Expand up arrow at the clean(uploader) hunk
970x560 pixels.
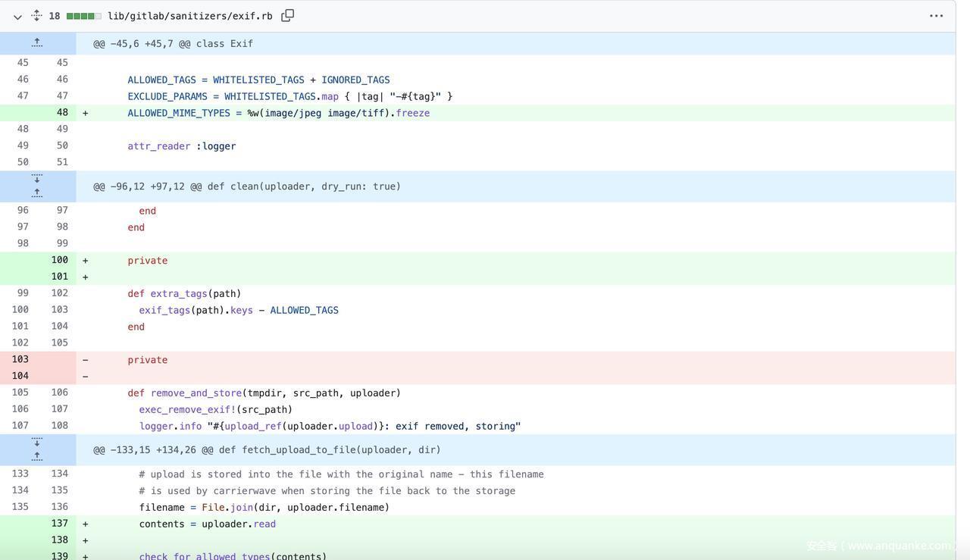click(37, 193)
